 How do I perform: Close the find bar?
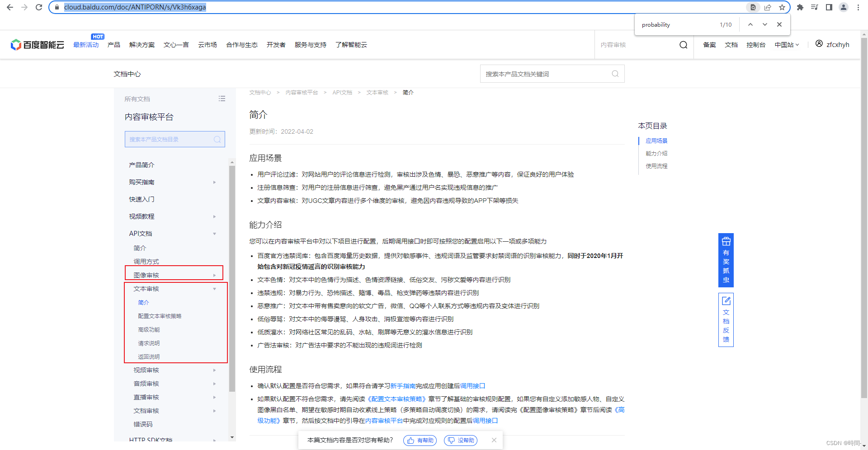[779, 24]
